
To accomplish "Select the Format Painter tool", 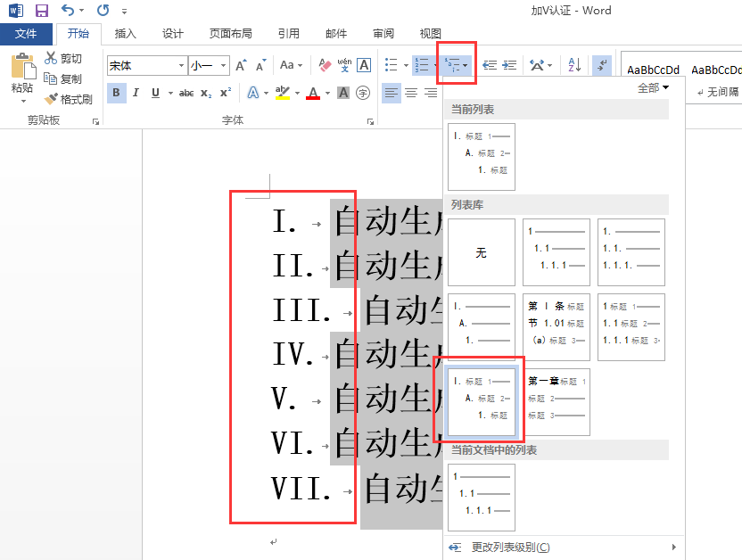I will pyautogui.click(x=68, y=99).
